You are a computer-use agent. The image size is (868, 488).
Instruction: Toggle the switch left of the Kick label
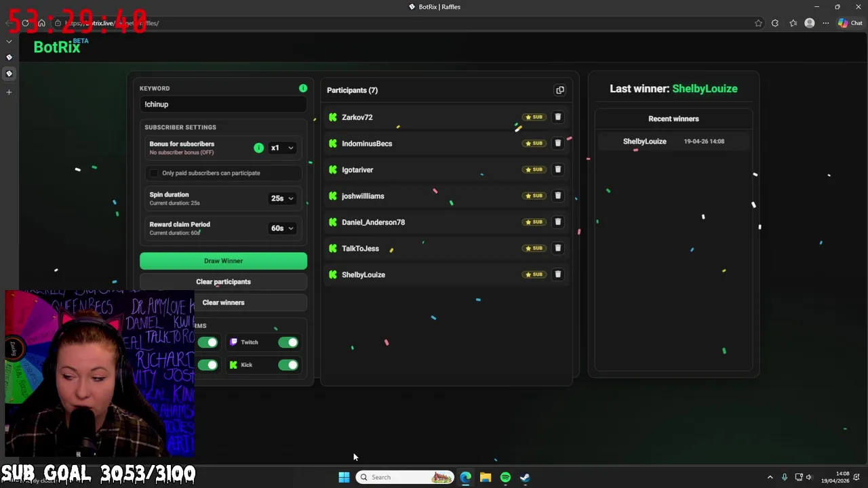coord(208,365)
